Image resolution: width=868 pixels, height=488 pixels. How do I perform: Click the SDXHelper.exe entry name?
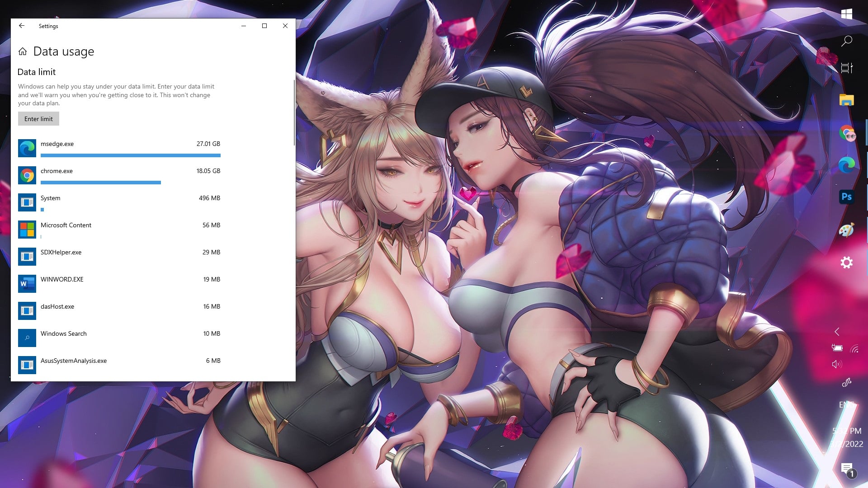[x=61, y=252]
